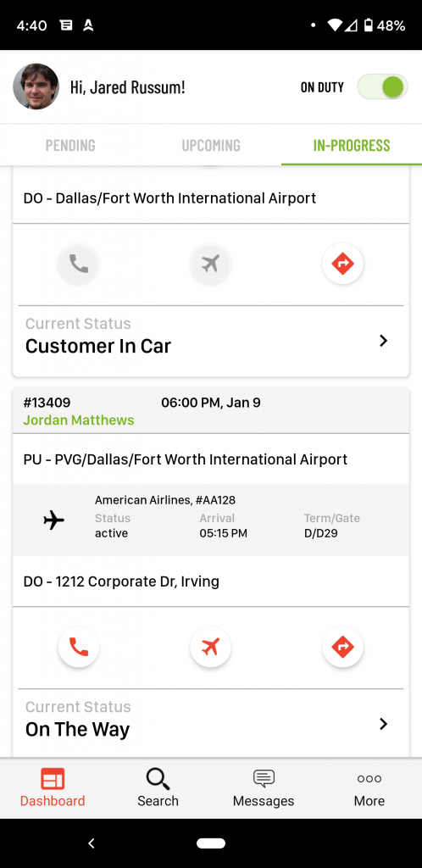Tap the Android back navigation arrow
This screenshot has height=868, width=422.
point(92,843)
